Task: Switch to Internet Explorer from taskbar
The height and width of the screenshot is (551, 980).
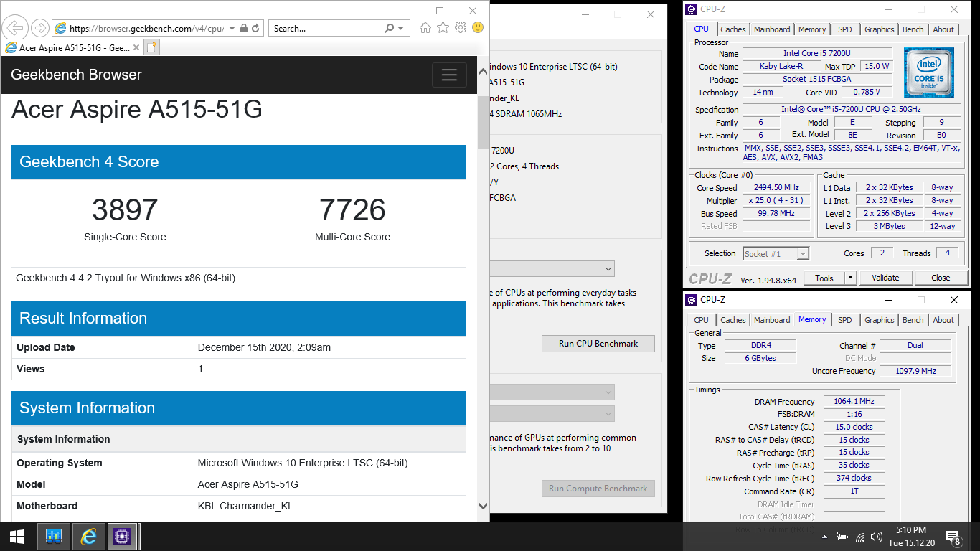Action: (x=89, y=537)
